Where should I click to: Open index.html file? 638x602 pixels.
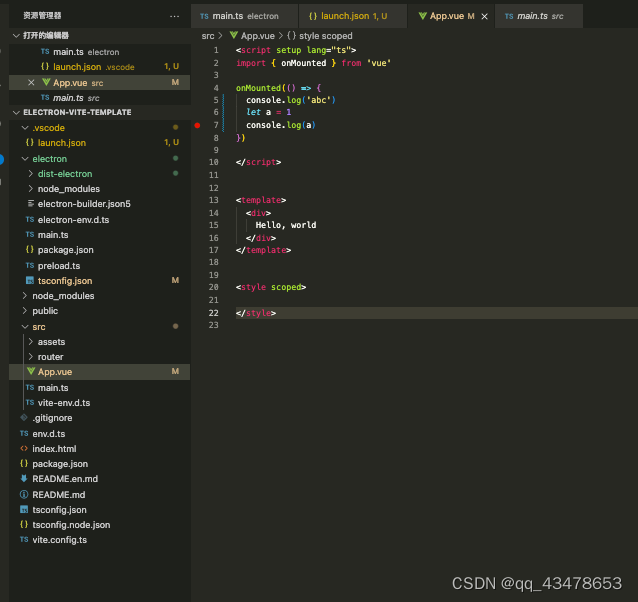point(99,449)
